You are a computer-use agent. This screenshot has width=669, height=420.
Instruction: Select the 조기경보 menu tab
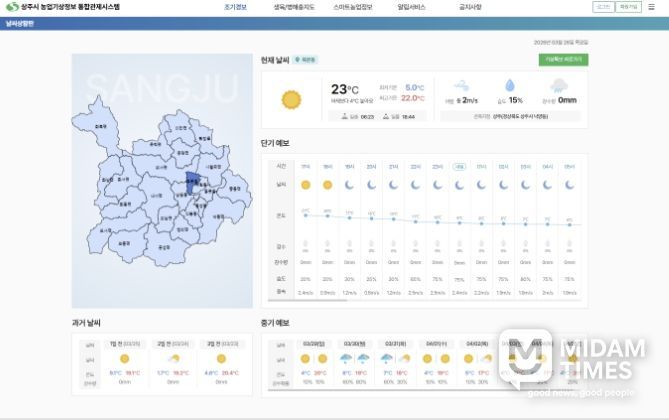coord(235,7)
